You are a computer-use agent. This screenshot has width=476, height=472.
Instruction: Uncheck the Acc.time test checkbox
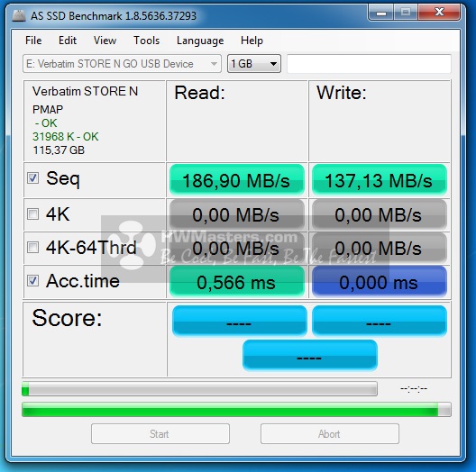pos(32,281)
